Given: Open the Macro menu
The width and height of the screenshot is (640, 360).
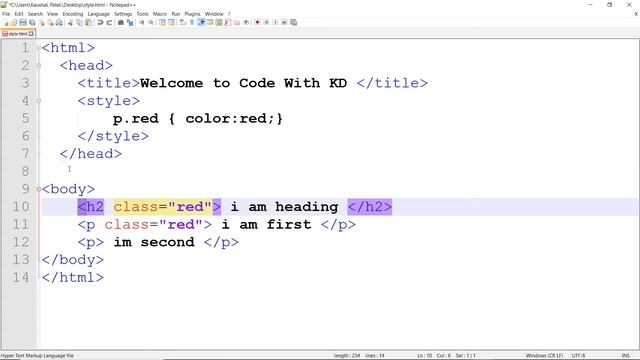Looking at the screenshot, I should click(160, 14).
